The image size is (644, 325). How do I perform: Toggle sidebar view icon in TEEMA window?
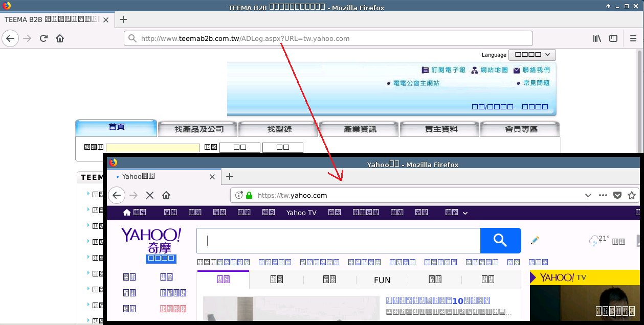tap(613, 38)
